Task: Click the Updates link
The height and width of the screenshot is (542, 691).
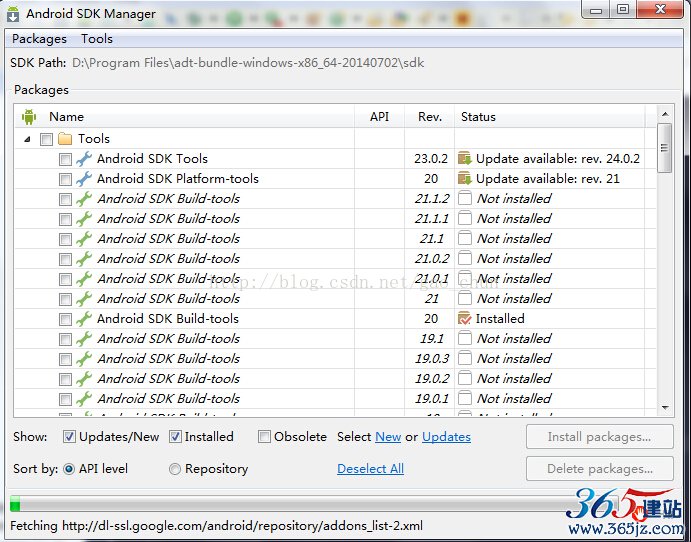Action: (x=446, y=437)
